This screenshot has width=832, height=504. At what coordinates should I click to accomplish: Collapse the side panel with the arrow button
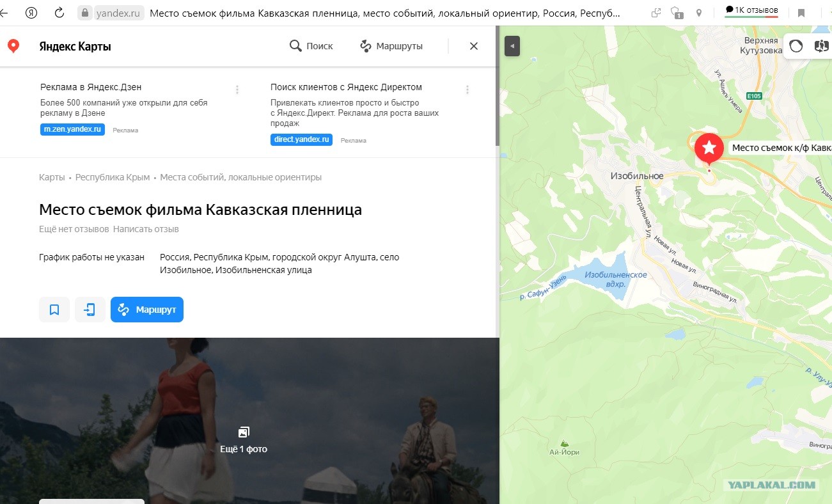[512, 46]
